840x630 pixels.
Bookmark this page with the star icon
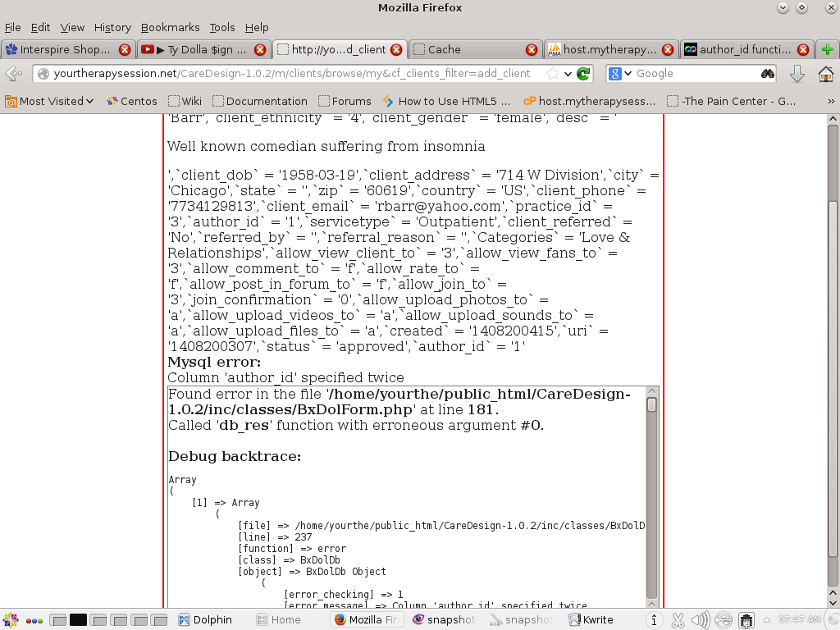pos(553,74)
